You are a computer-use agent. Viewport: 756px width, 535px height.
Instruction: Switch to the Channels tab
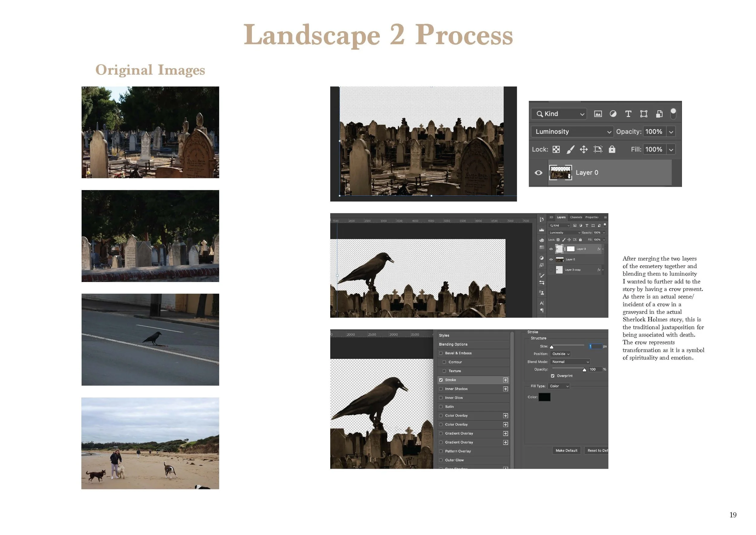576,218
